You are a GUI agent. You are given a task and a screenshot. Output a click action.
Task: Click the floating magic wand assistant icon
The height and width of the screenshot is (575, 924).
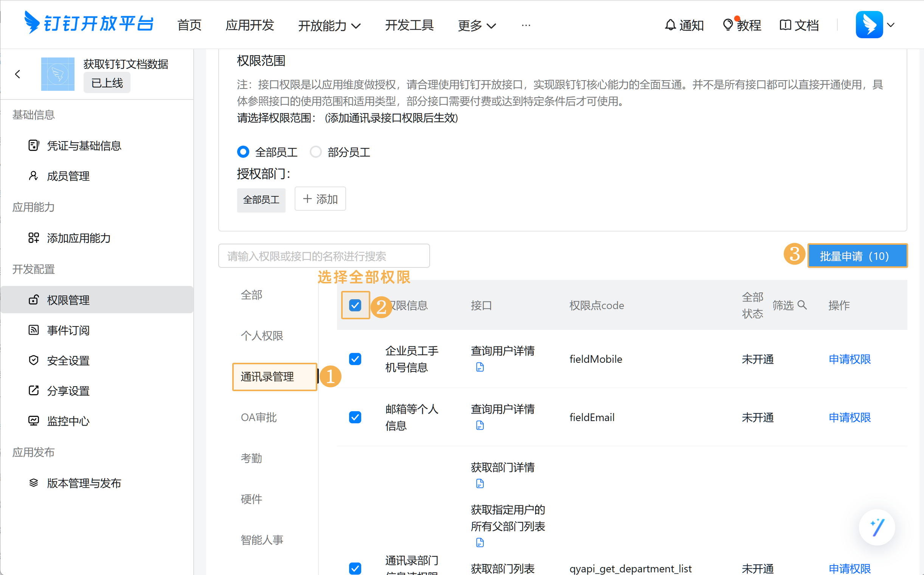(x=876, y=527)
